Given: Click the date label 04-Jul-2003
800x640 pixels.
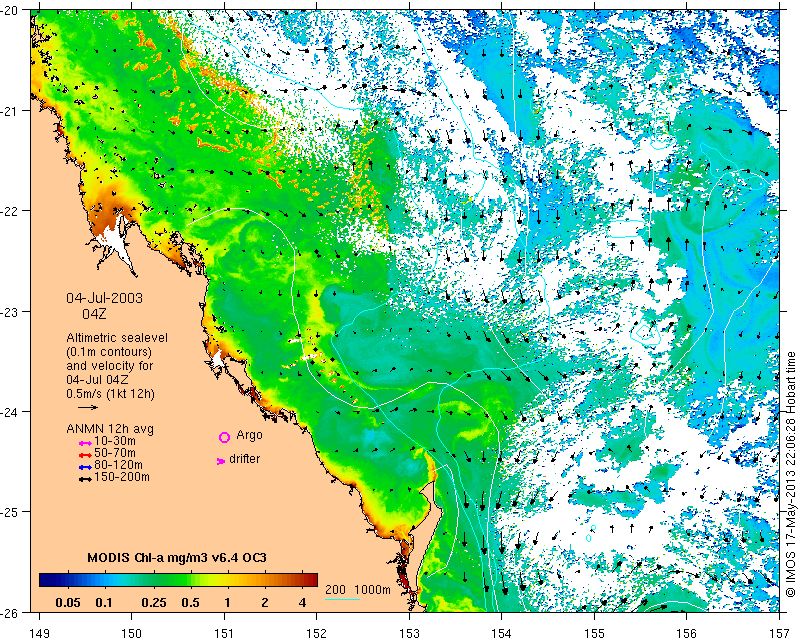Looking at the screenshot, I should 105,298.
